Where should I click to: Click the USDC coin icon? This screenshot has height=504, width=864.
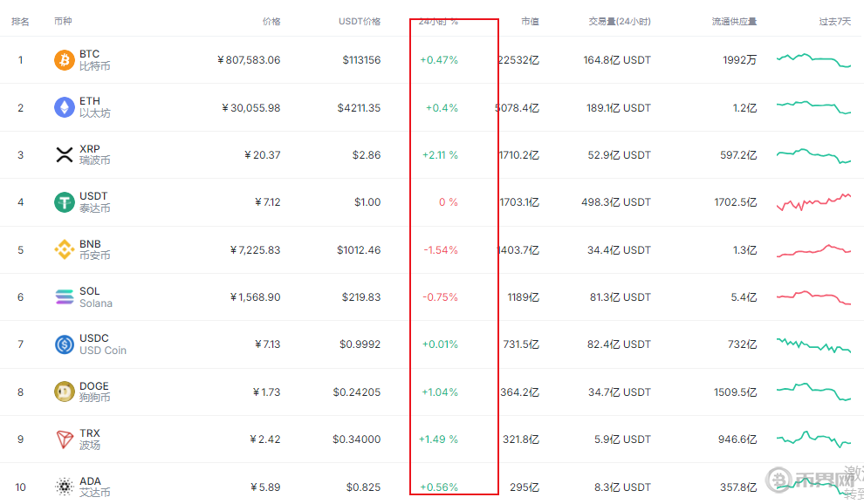coord(65,344)
